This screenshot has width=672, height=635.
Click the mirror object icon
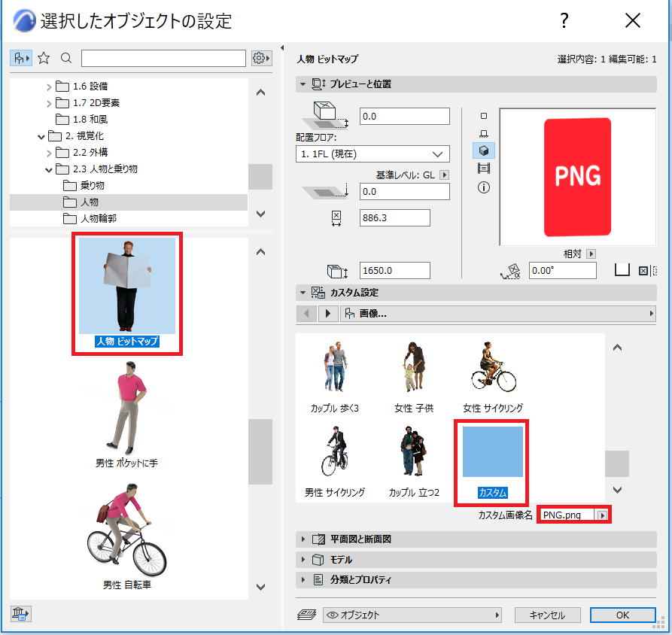tap(646, 270)
